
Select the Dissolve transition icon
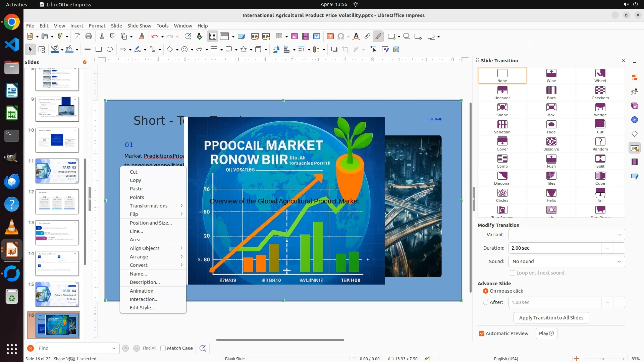[551, 143]
